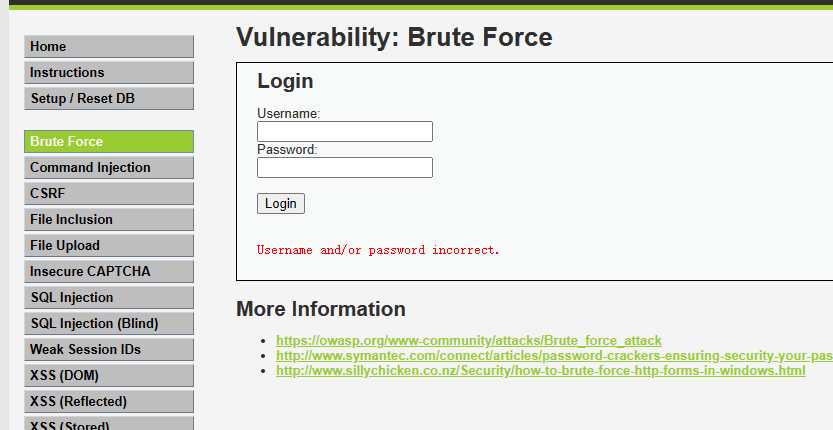Navigate to the CSRF section
The image size is (833, 430).
(x=108, y=194)
